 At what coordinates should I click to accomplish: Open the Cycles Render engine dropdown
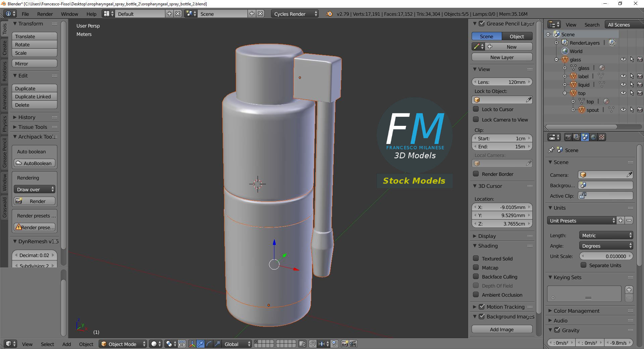(x=295, y=14)
